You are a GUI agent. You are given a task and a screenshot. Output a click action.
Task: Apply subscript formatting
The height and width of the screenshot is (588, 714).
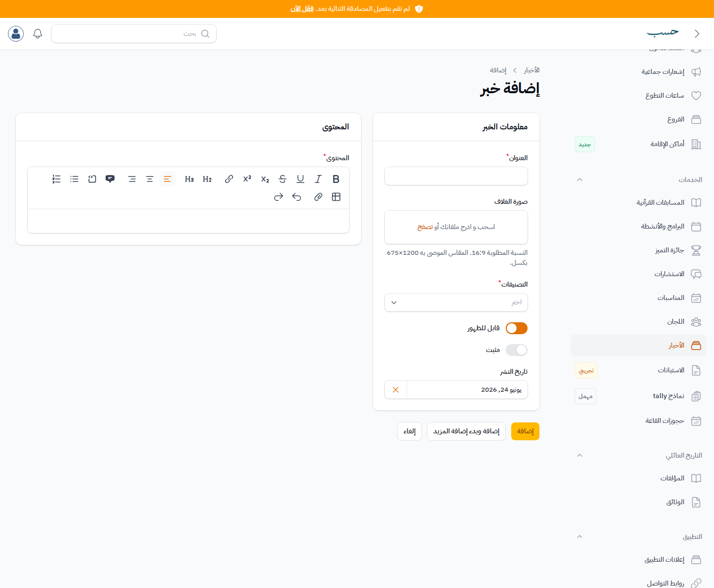(x=265, y=179)
